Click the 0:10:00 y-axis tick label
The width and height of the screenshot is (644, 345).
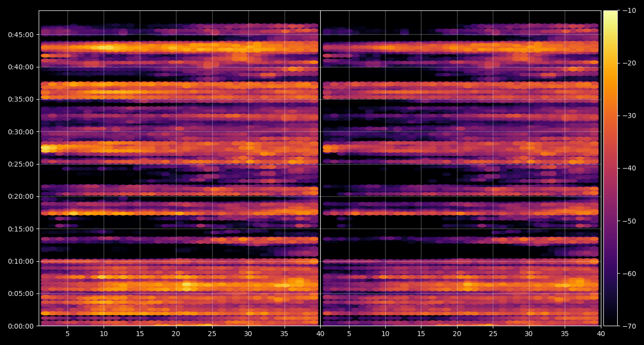(x=21, y=261)
